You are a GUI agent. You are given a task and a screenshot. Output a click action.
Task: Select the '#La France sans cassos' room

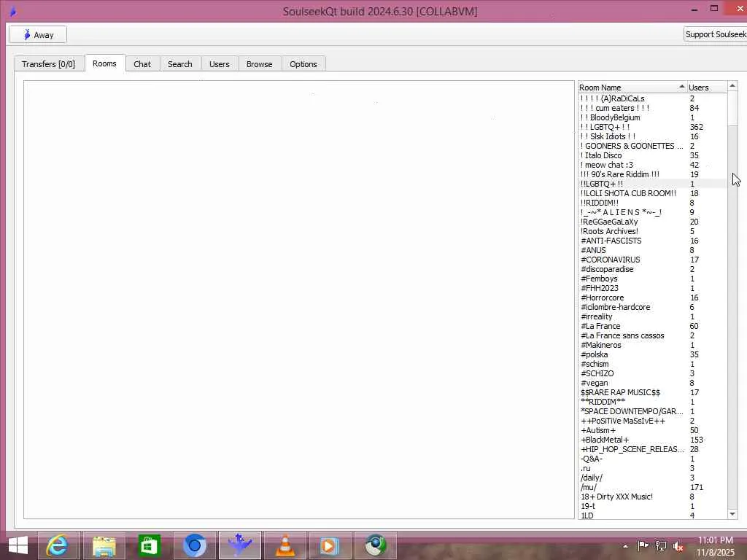coord(652,335)
